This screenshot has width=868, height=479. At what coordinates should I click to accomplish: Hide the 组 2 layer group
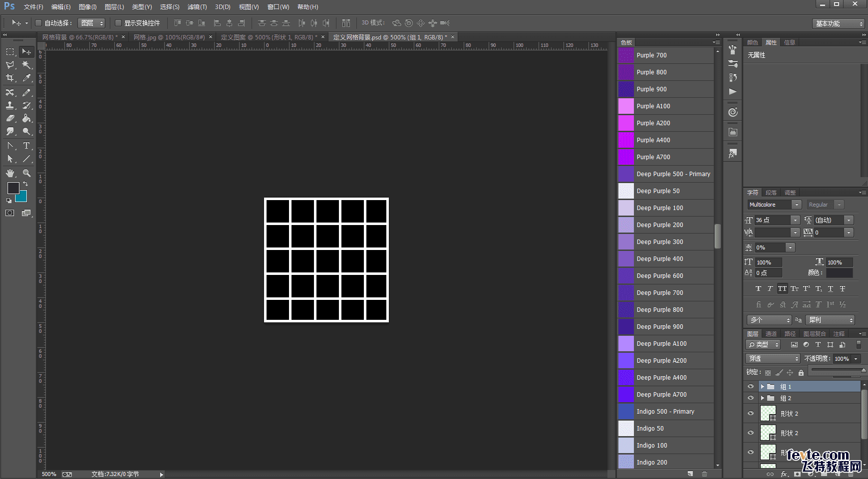751,398
